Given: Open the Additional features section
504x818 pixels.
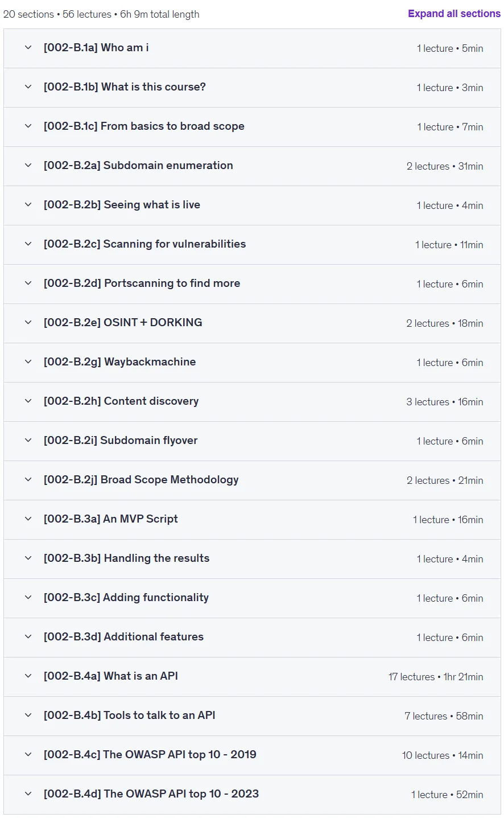Looking at the screenshot, I should point(252,637).
